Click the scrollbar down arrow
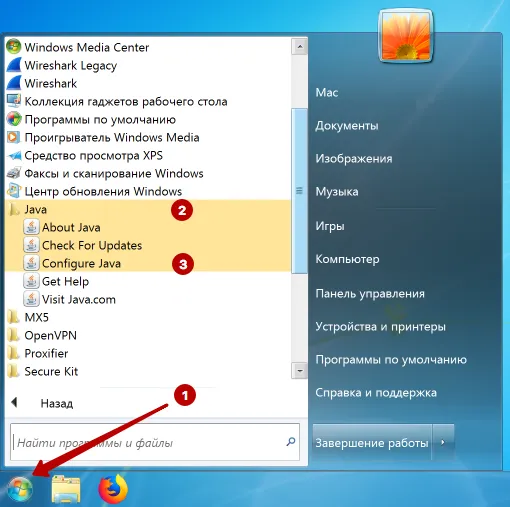Image resolution: width=510 pixels, height=507 pixels. pyautogui.click(x=300, y=371)
